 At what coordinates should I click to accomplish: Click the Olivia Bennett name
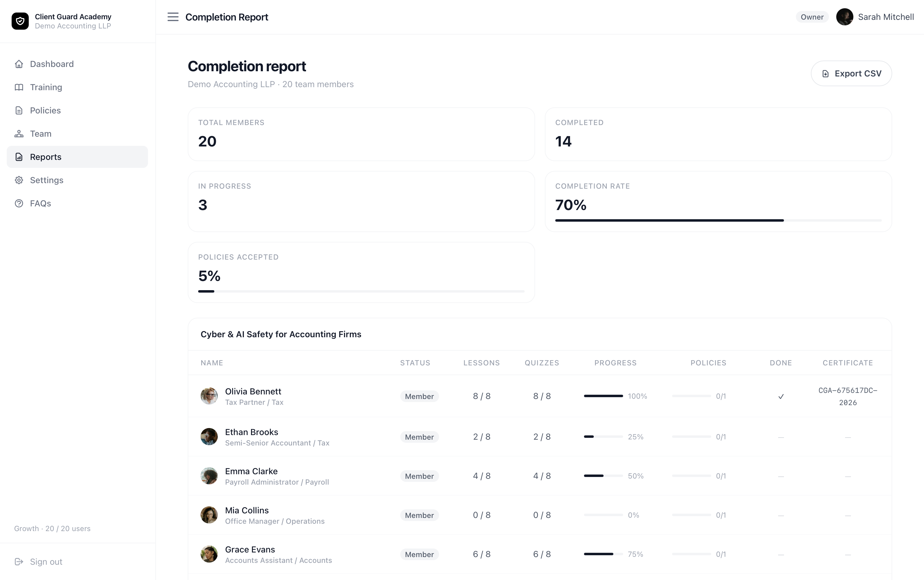(x=253, y=391)
